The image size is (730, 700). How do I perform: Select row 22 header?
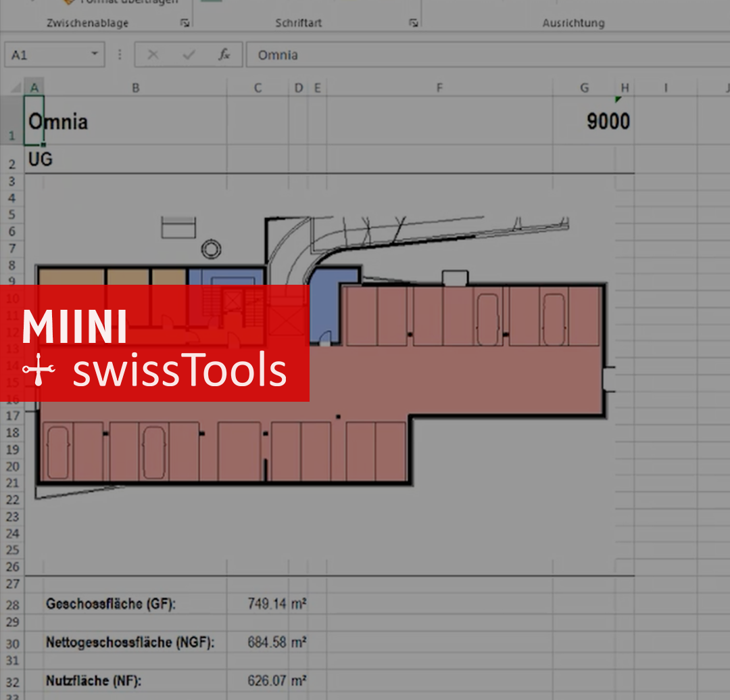tap(12, 500)
